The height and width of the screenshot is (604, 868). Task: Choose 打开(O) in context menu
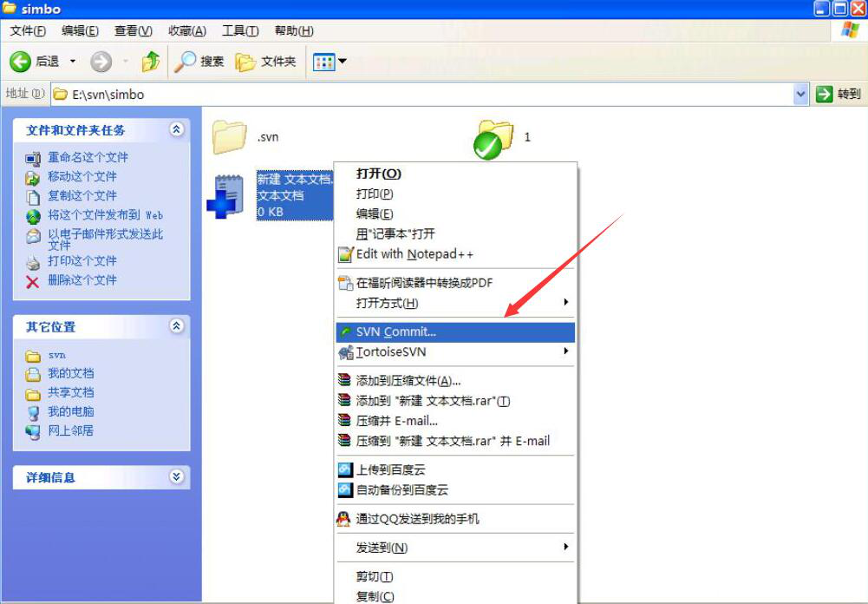[455, 174]
